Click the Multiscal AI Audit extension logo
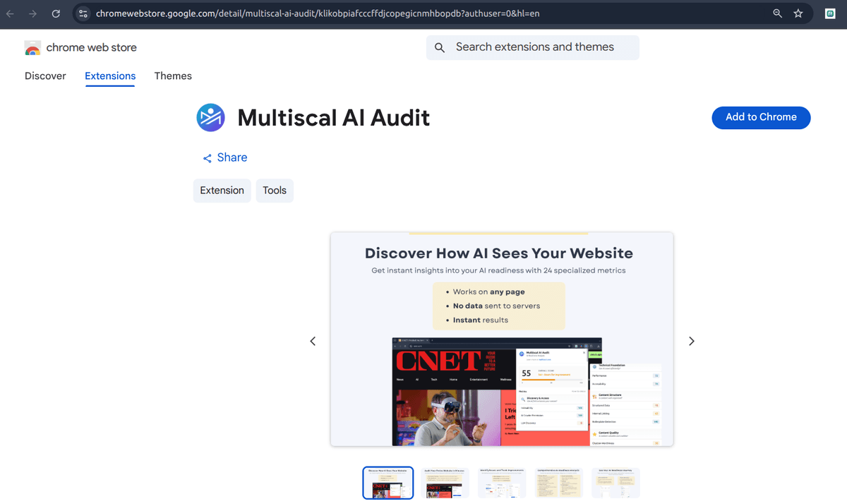This screenshot has height=504, width=847. 210,117
